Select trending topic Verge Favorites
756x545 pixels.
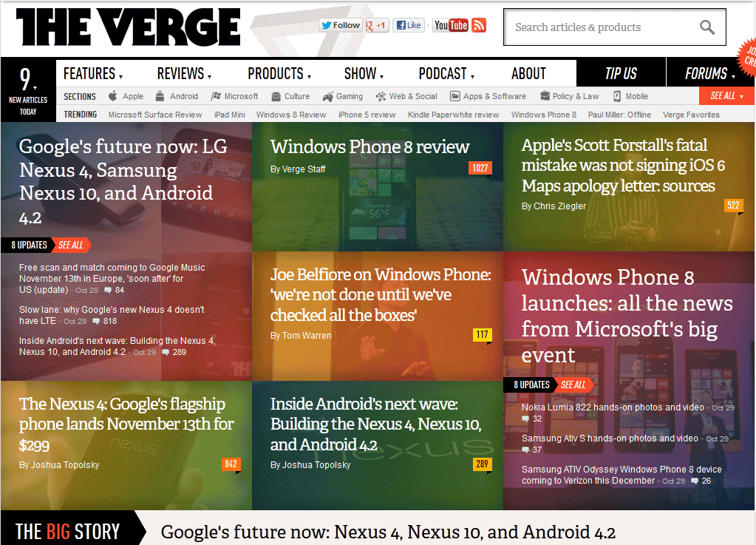coord(692,115)
